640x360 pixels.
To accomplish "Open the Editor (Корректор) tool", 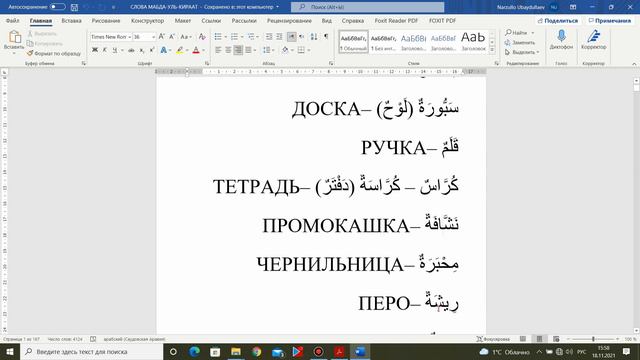I will pos(593,39).
